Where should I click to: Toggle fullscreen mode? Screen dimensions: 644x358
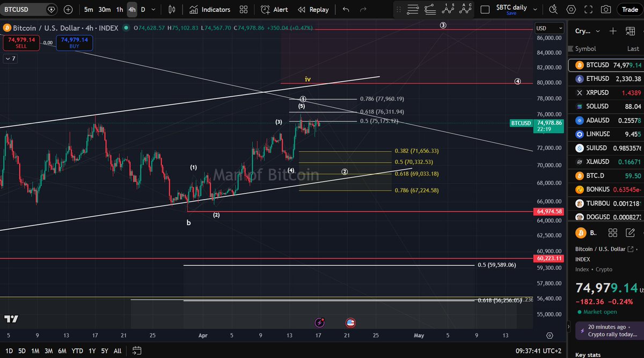588,10
